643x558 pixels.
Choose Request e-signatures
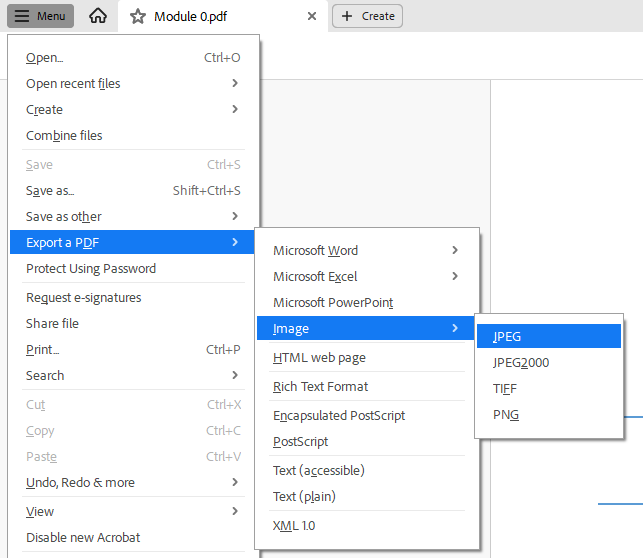pos(133,298)
